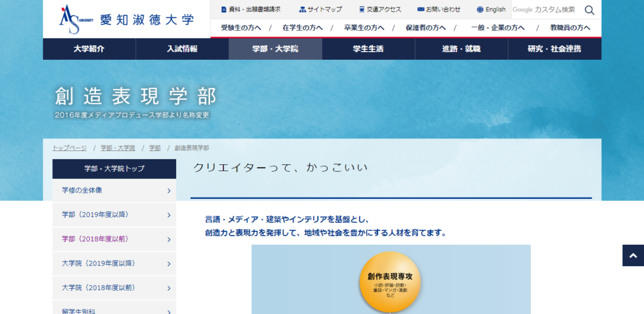Screen dimensions: 644x314
Task: Click the scroll-to-top arrow button
Action: [633, 255]
